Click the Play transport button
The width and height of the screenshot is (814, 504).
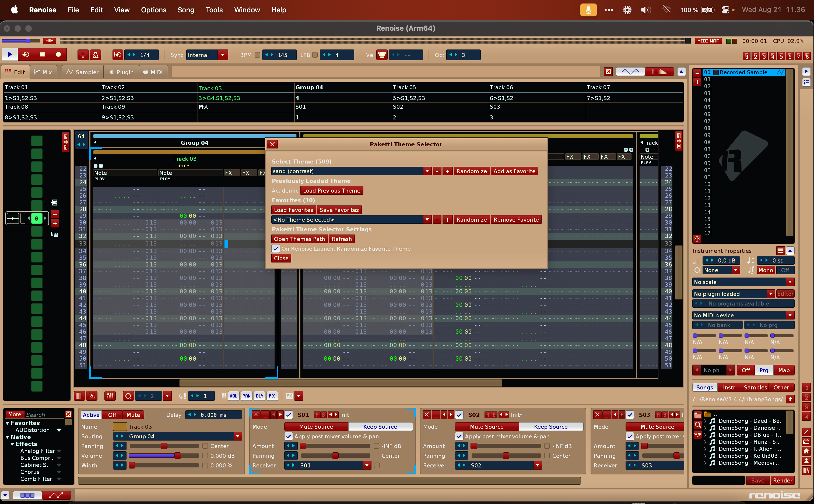[x=10, y=55]
